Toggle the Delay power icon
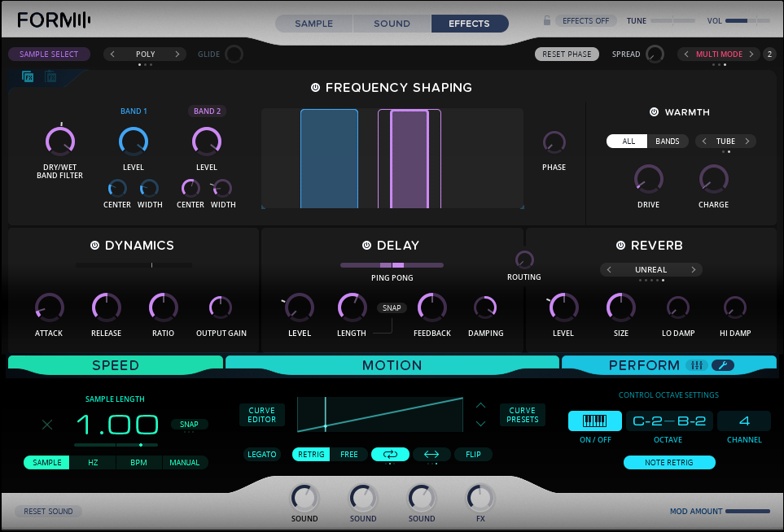This screenshot has height=532, width=784. click(x=366, y=245)
